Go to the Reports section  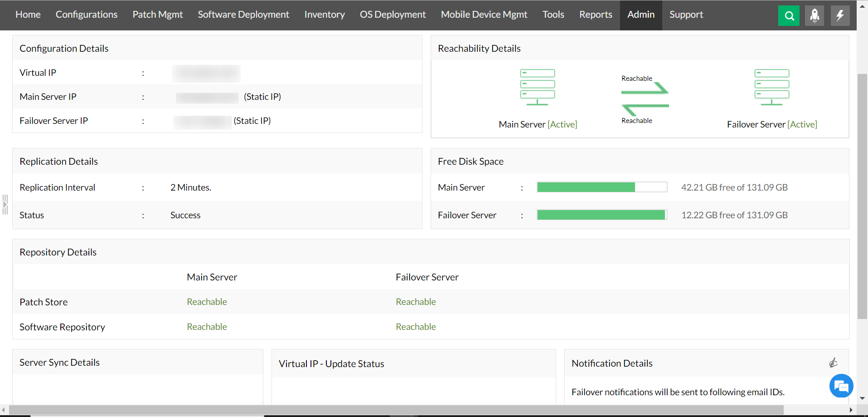(x=595, y=15)
